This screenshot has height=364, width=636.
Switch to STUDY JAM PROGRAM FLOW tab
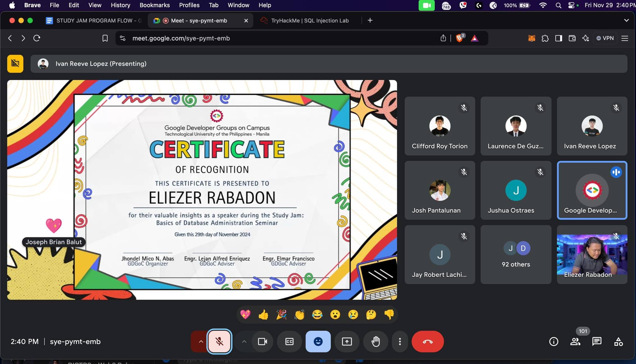pos(93,20)
